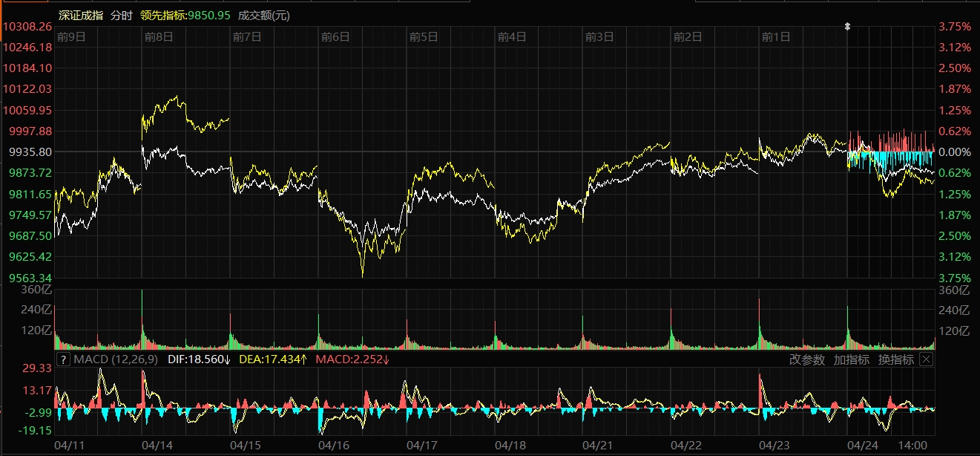Select the 前1日 day marker
Screen dimensions: 980x456
[x=776, y=36]
